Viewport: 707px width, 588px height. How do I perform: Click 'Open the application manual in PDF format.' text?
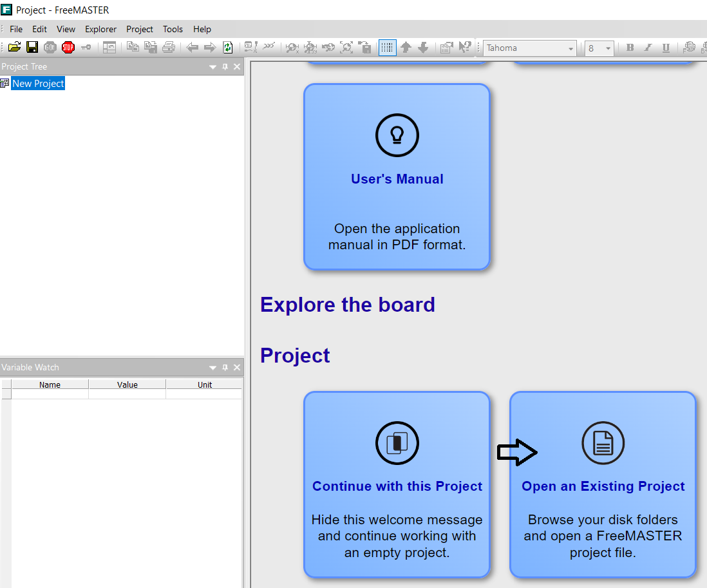coord(397,237)
